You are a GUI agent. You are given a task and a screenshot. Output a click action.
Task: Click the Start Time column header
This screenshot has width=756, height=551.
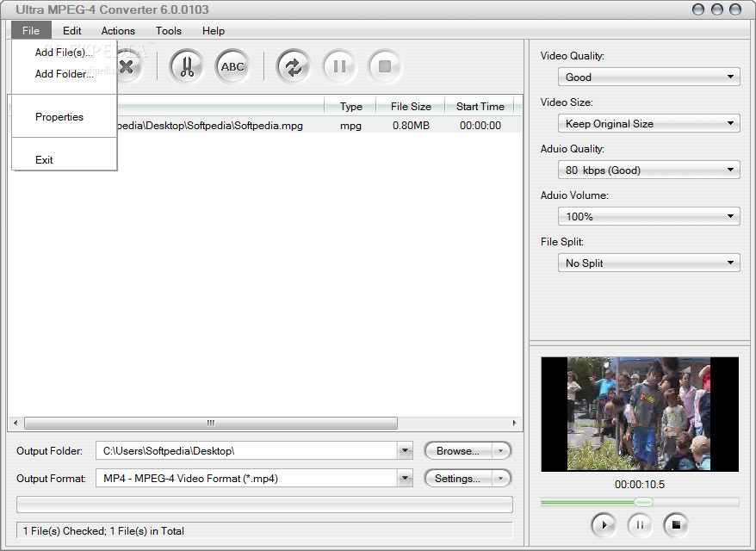480,107
